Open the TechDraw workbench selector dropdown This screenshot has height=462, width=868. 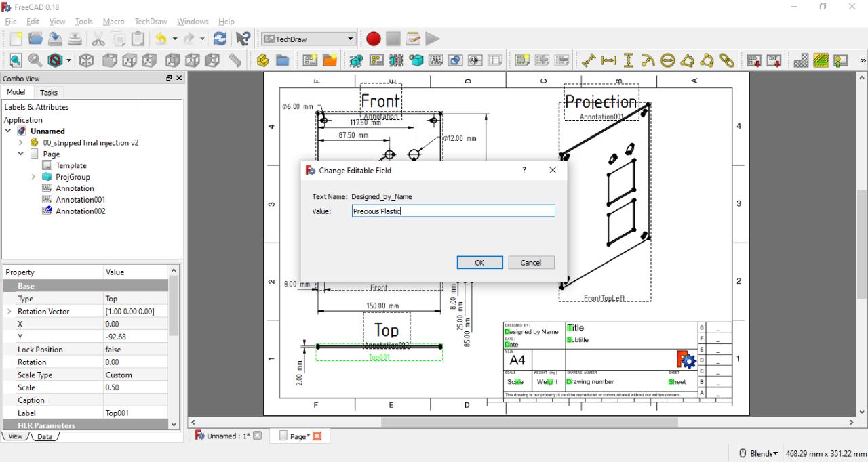click(x=309, y=39)
